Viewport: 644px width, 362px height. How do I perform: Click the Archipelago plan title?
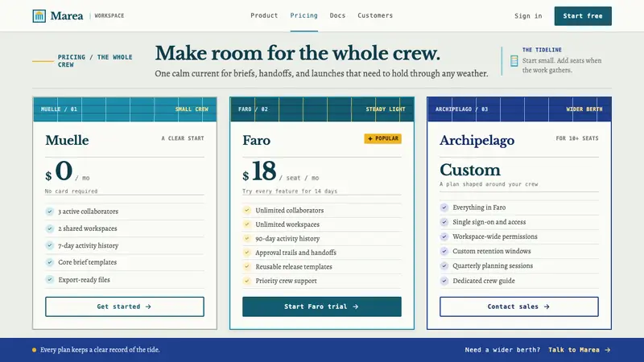pyautogui.click(x=477, y=141)
